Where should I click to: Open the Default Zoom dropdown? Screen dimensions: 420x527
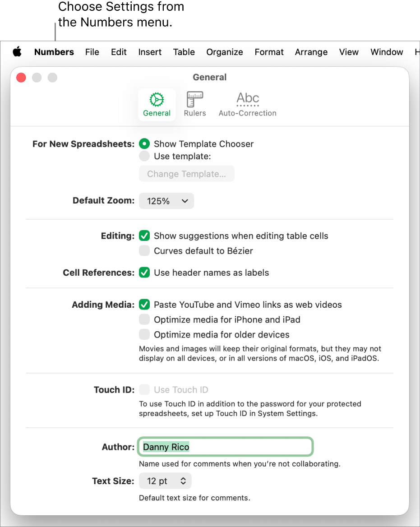166,201
